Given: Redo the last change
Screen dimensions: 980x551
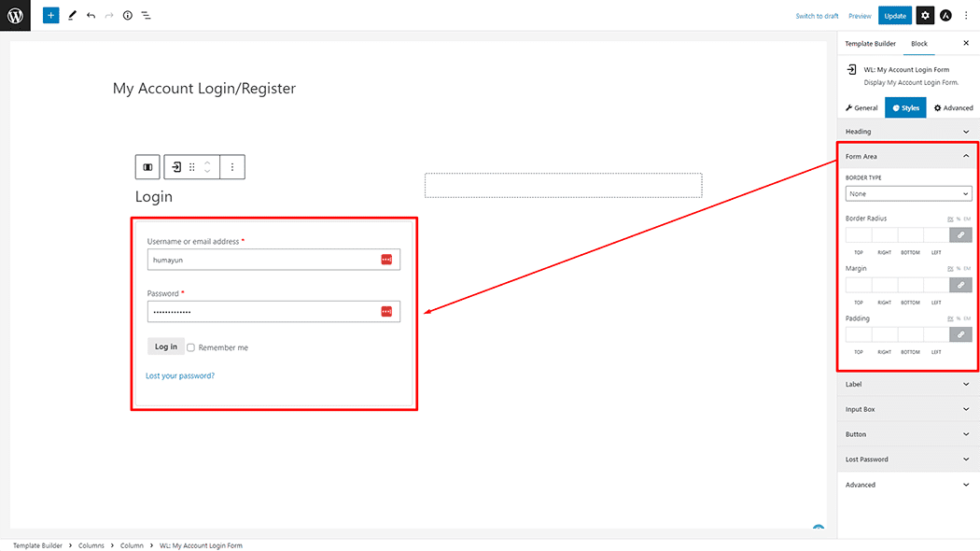Looking at the screenshot, I should point(109,15).
